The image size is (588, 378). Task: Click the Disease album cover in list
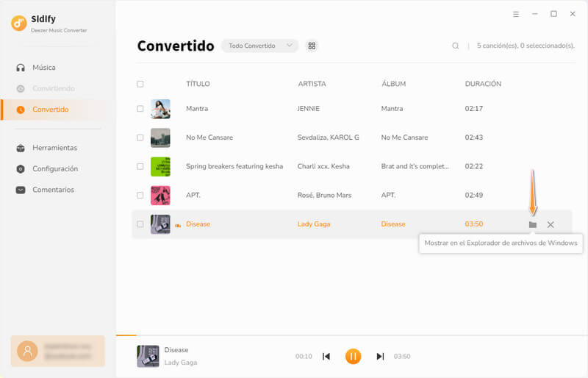coord(160,224)
